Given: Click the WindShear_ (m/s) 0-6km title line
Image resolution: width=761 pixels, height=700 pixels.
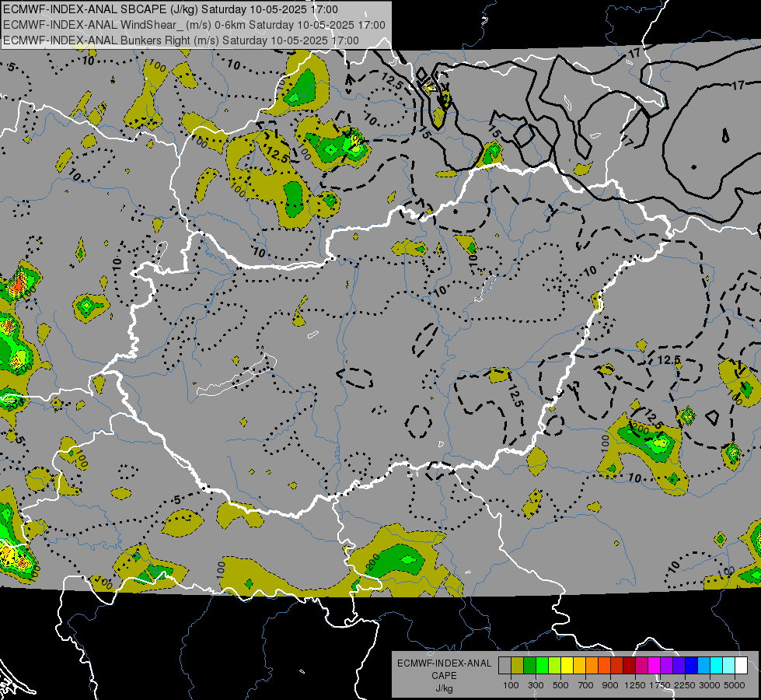Looking at the screenshot, I should click(x=194, y=25).
